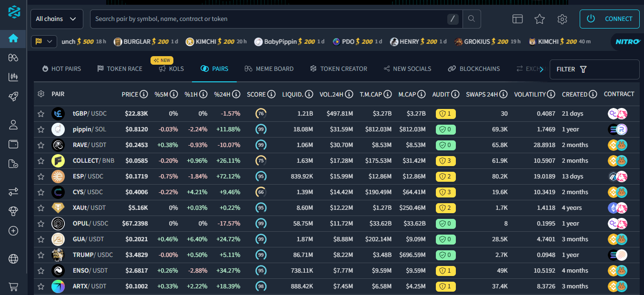Select the Home sidebar icon
Viewport: 644px width, 295px height.
(x=13, y=39)
